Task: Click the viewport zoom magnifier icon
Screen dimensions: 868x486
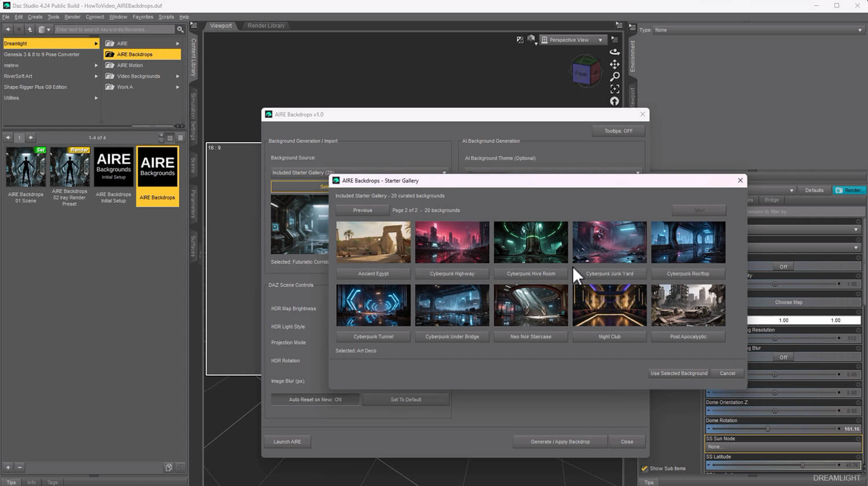Action: [615, 76]
